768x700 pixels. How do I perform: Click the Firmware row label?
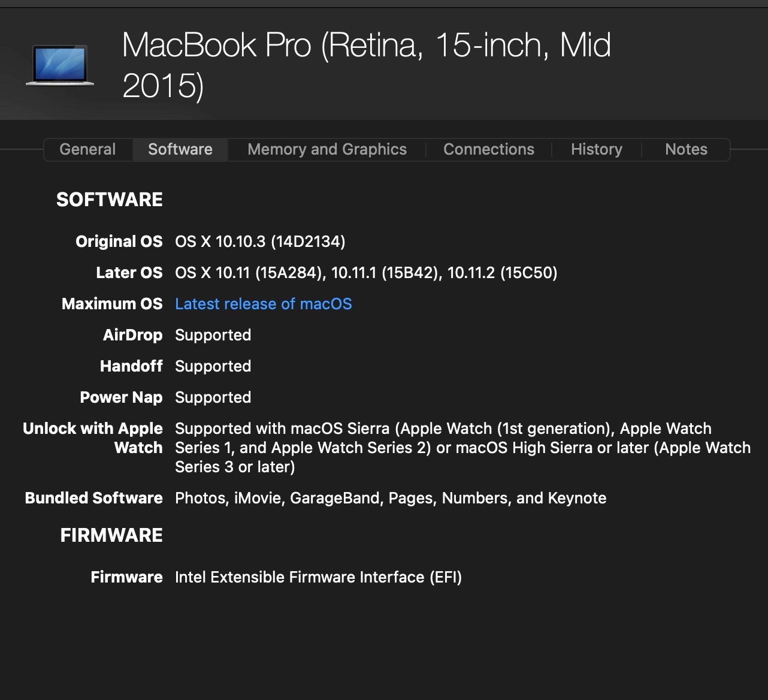pyautogui.click(x=127, y=577)
